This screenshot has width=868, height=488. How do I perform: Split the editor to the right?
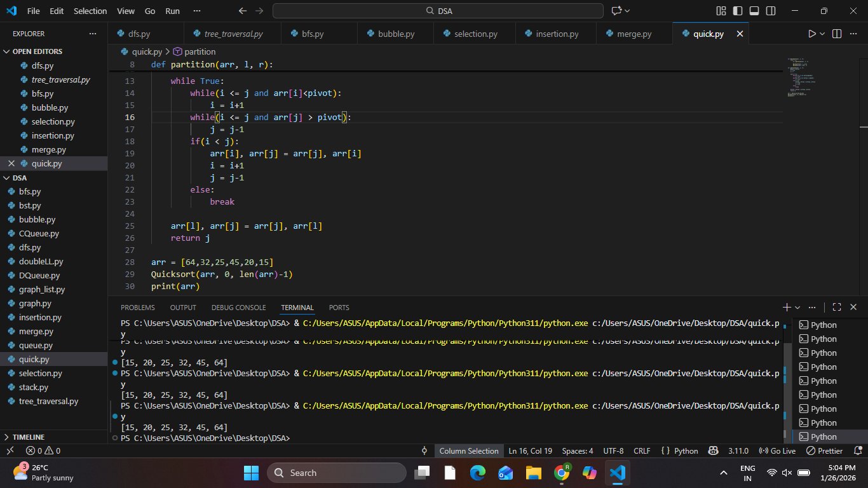pos(837,34)
